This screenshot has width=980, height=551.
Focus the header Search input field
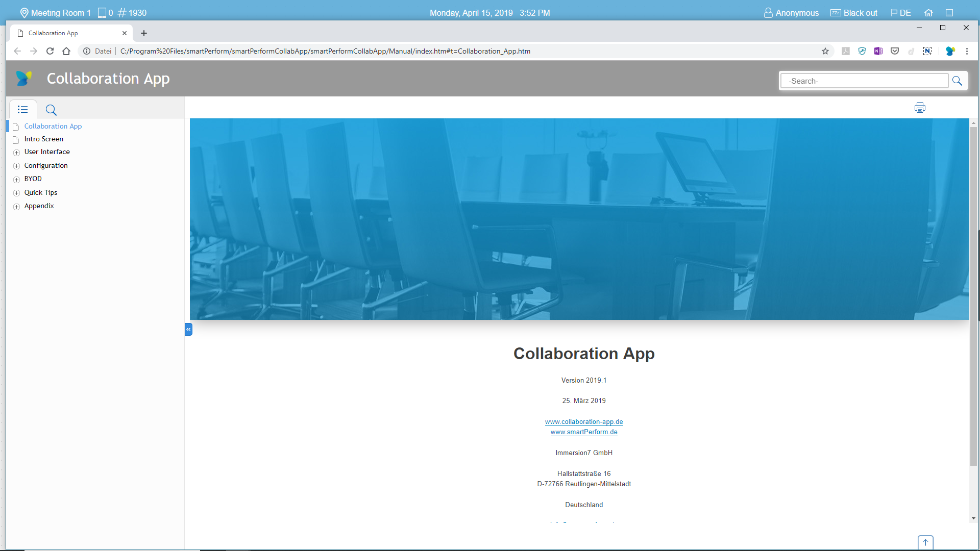click(864, 81)
